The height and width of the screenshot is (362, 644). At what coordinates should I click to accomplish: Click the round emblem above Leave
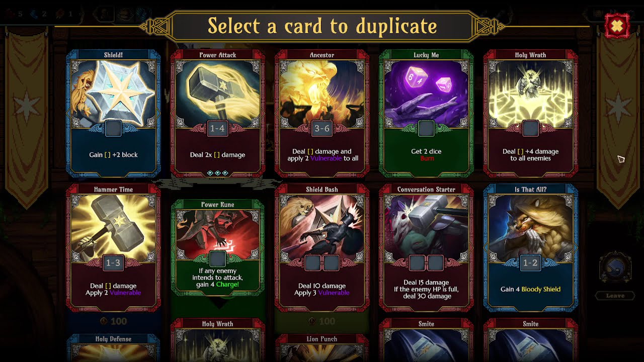click(x=615, y=268)
